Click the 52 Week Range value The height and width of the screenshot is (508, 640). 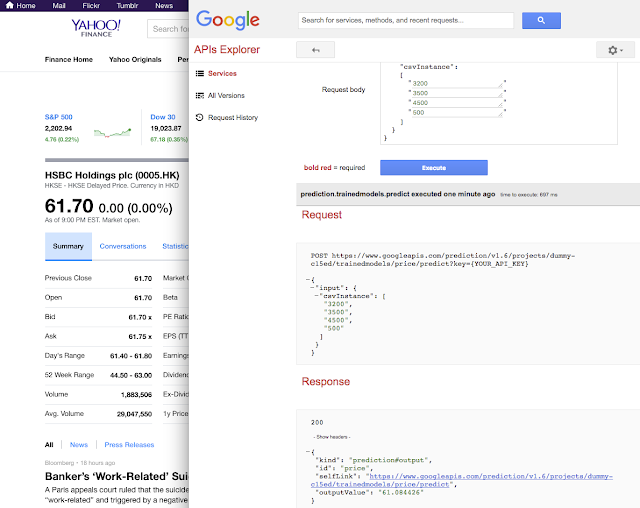tap(131, 375)
